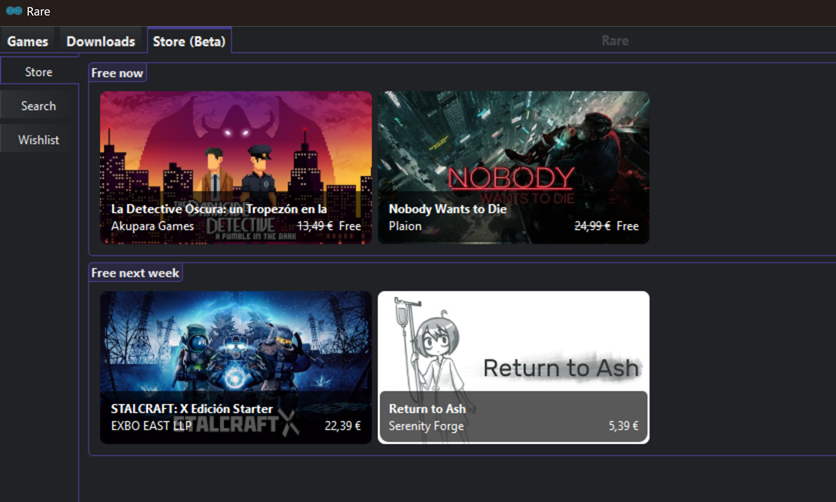Click the EXBO EAST LLP publisher label

click(x=151, y=426)
